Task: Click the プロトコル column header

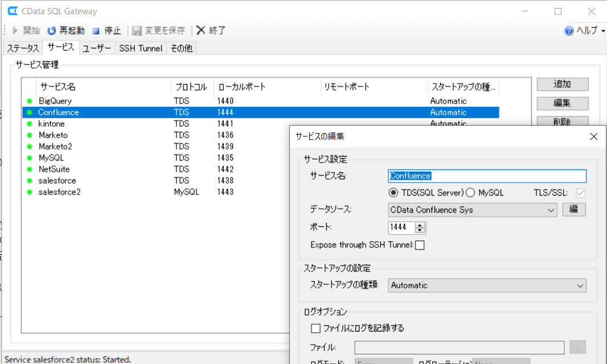Action: click(x=192, y=86)
